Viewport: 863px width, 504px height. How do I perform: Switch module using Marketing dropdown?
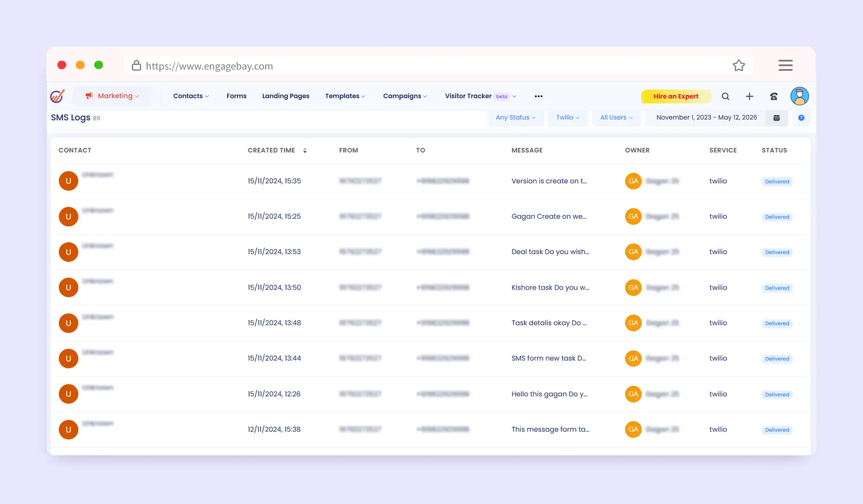(x=112, y=96)
